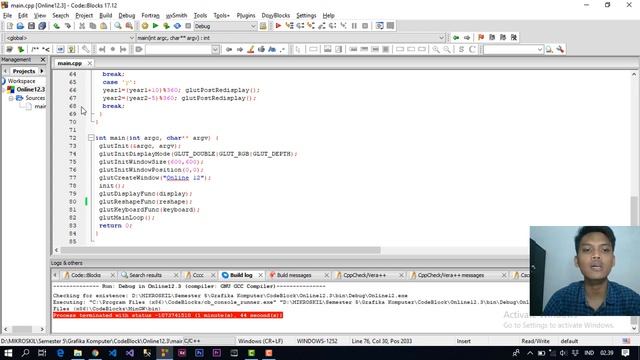Close the main.cpp editor tab
Screen dimensions: 640x360
[x=89, y=63]
